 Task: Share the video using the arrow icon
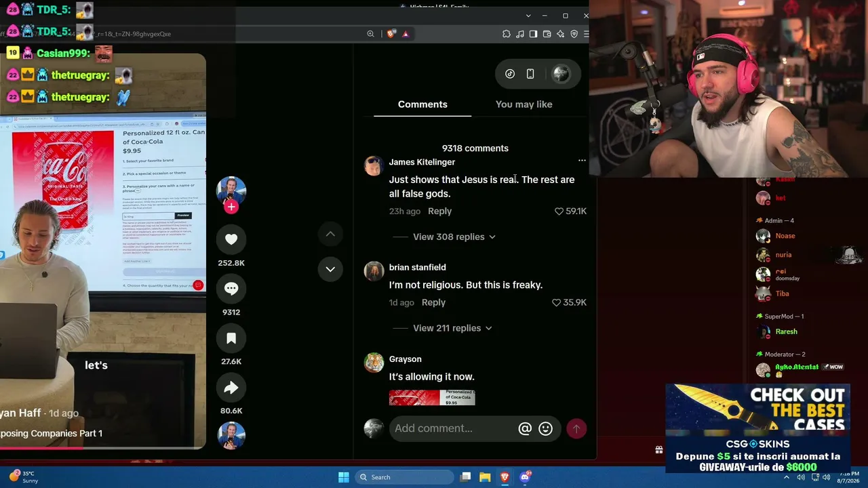(231, 388)
